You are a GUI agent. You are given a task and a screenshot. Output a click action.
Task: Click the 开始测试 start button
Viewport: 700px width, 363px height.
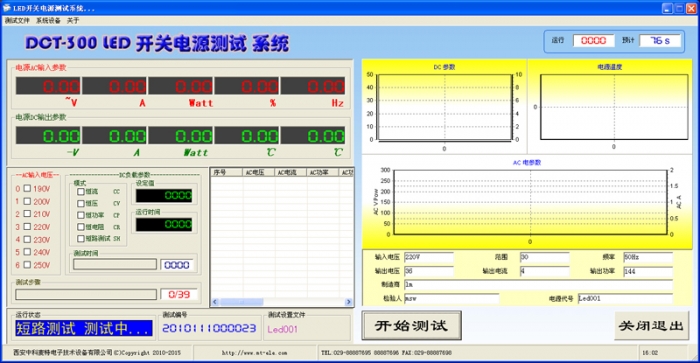(411, 325)
